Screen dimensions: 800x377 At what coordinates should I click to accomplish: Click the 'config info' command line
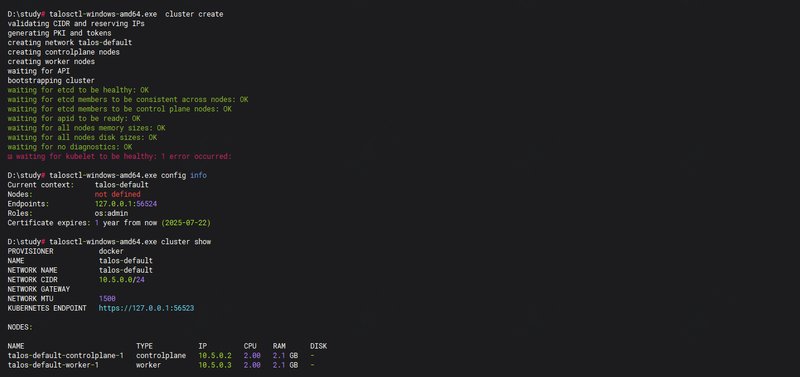click(107, 175)
